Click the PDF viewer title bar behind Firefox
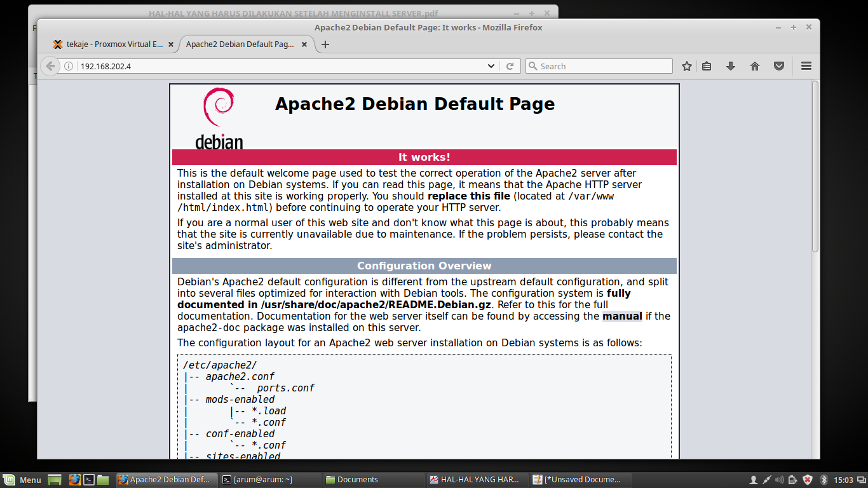 tap(293, 13)
